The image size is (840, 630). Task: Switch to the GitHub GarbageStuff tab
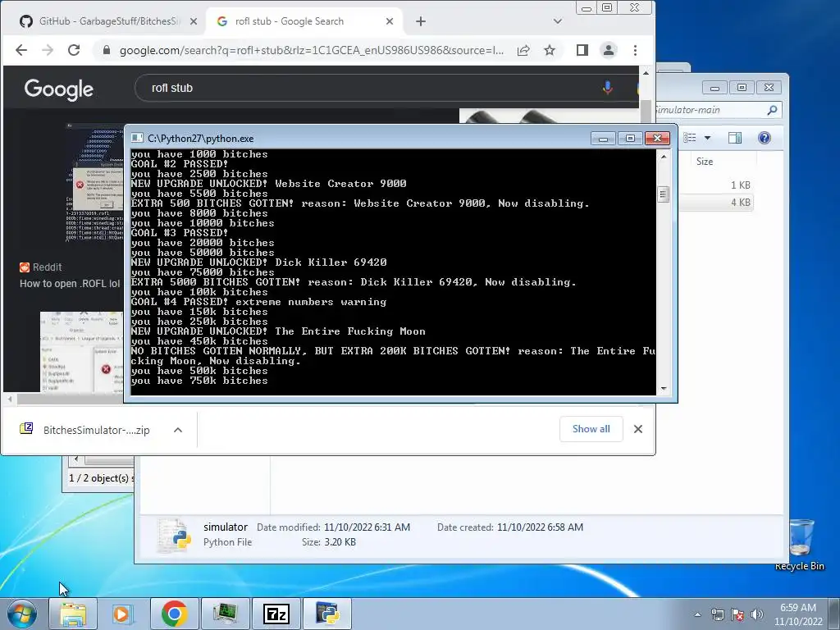pyautogui.click(x=102, y=21)
